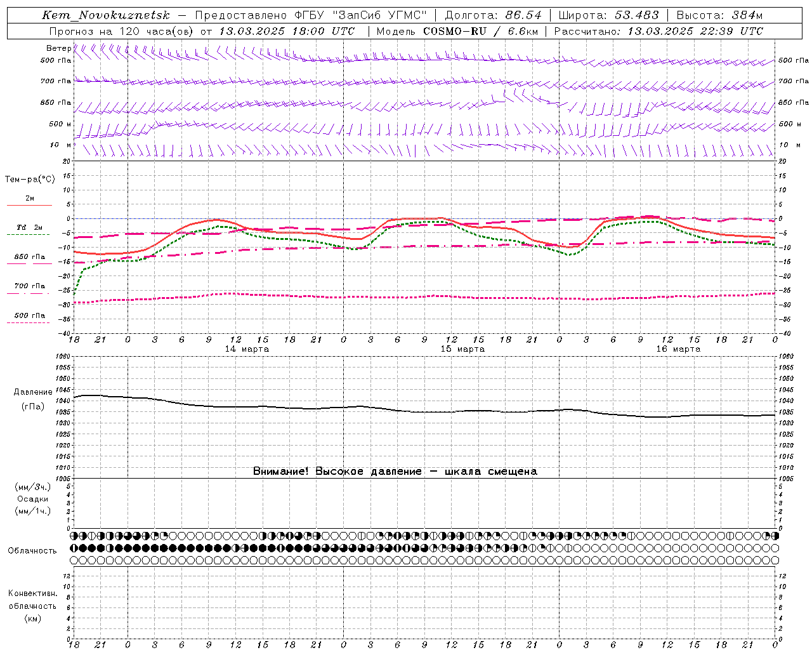Click the Конвективн. convective cloud label

tap(33, 594)
